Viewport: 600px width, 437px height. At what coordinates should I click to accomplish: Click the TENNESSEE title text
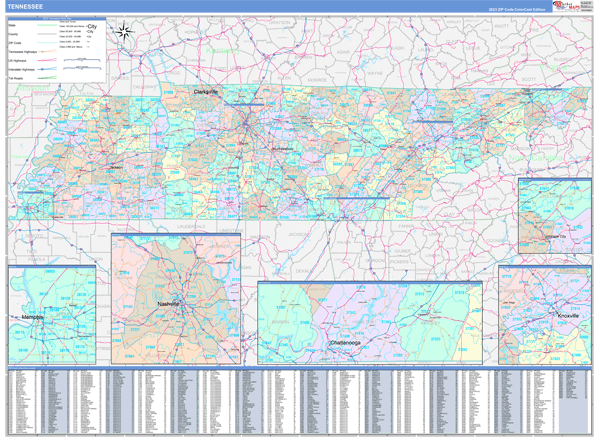coord(25,7)
